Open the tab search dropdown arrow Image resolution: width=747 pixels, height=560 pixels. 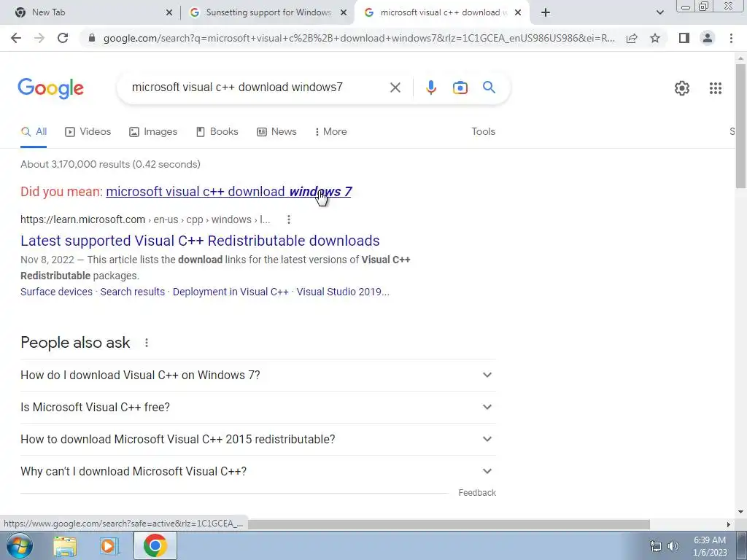click(x=659, y=12)
